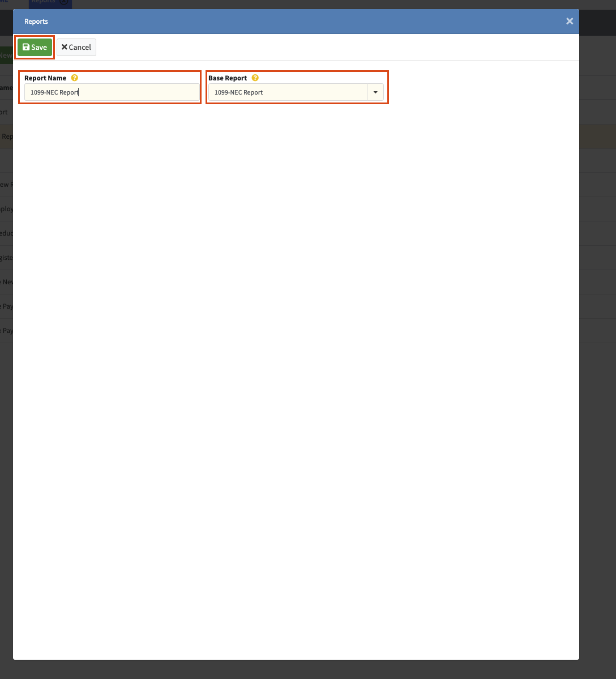This screenshot has width=616, height=679.
Task: Click the Reports dialog title text
Action: tap(36, 21)
